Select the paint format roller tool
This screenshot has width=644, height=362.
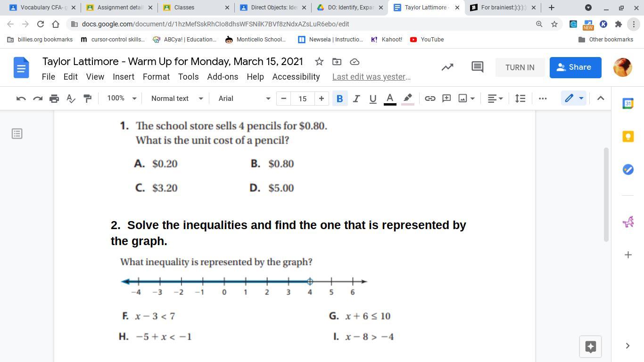click(87, 99)
